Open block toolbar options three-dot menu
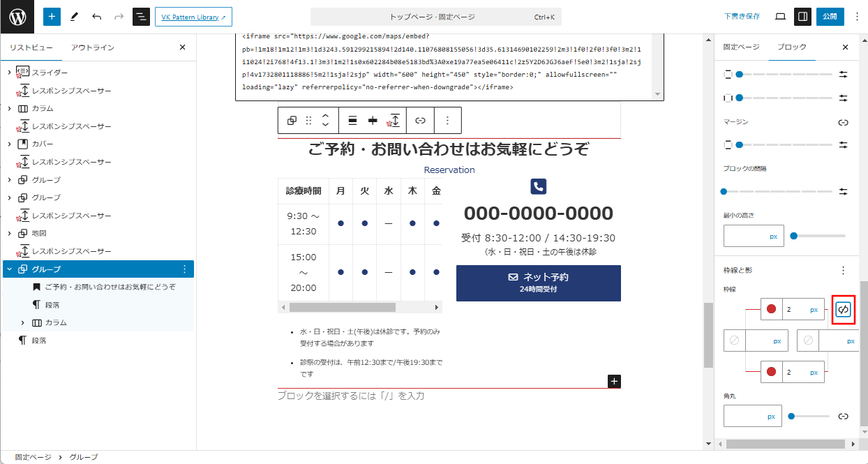The width and height of the screenshot is (868, 464). click(447, 121)
